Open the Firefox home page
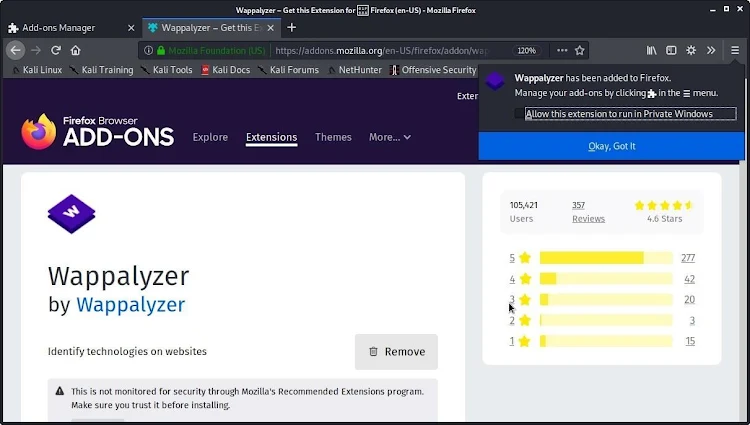750x425 pixels. (76, 50)
